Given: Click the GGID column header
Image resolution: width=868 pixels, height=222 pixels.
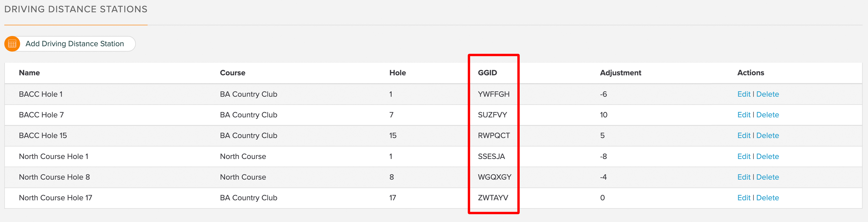Looking at the screenshot, I should [487, 73].
